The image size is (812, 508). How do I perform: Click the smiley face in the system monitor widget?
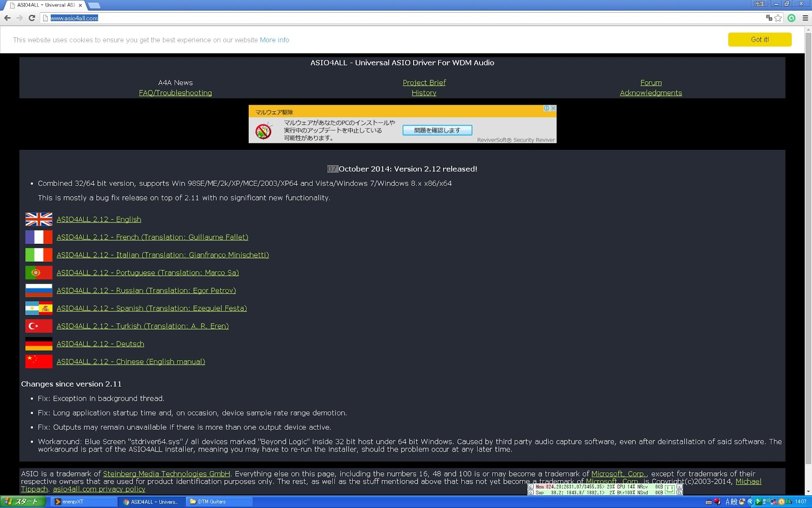[670, 489]
